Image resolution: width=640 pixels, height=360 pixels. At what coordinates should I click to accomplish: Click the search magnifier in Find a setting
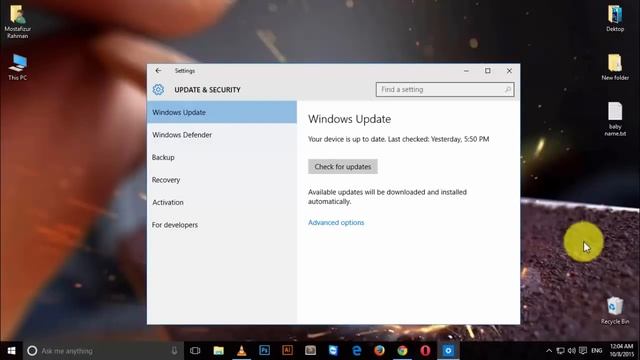(x=508, y=89)
